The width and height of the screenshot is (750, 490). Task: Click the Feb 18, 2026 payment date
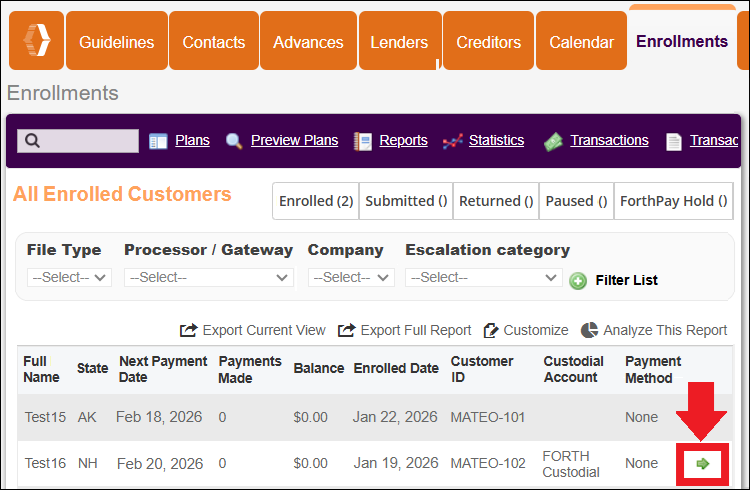[159, 417]
